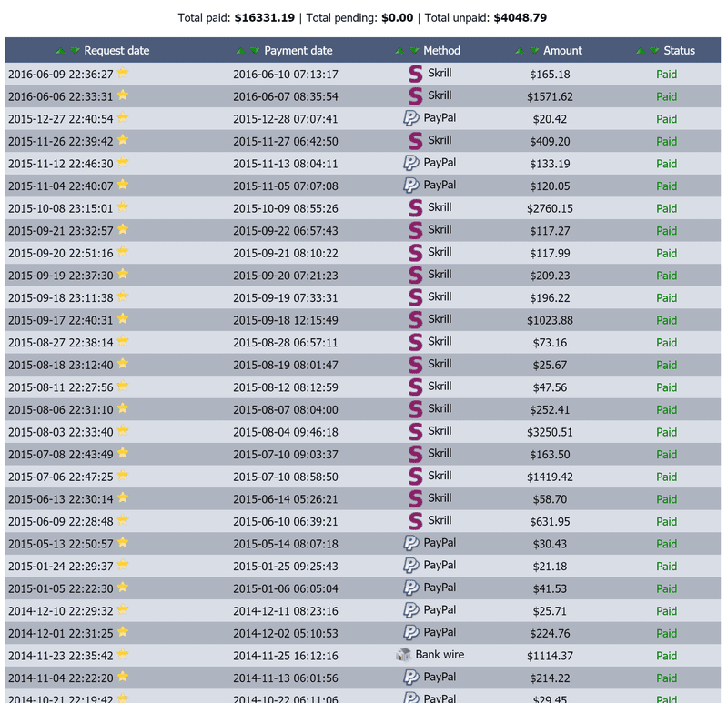728x703 pixels.
Task: Click the Status column header
Action: (679, 51)
